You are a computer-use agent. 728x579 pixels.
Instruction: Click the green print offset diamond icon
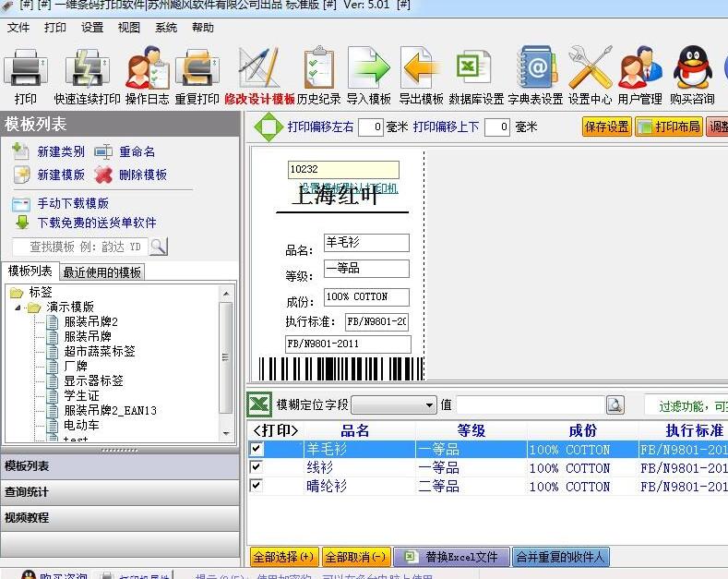pos(269,127)
